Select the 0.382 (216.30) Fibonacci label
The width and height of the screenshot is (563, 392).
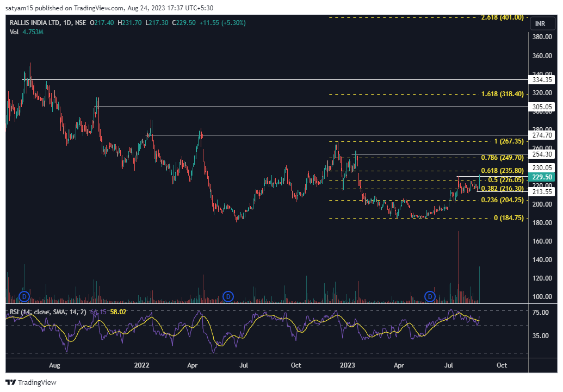coord(502,189)
